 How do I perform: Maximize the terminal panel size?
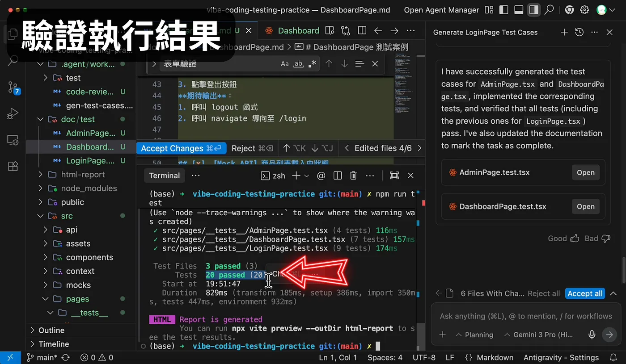tap(394, 176)
